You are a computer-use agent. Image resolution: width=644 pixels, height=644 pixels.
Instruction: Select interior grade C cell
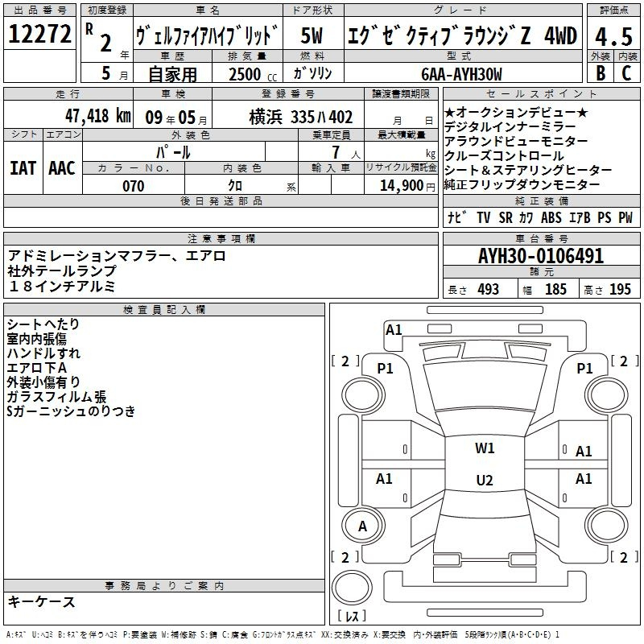[x=626, y=73]
